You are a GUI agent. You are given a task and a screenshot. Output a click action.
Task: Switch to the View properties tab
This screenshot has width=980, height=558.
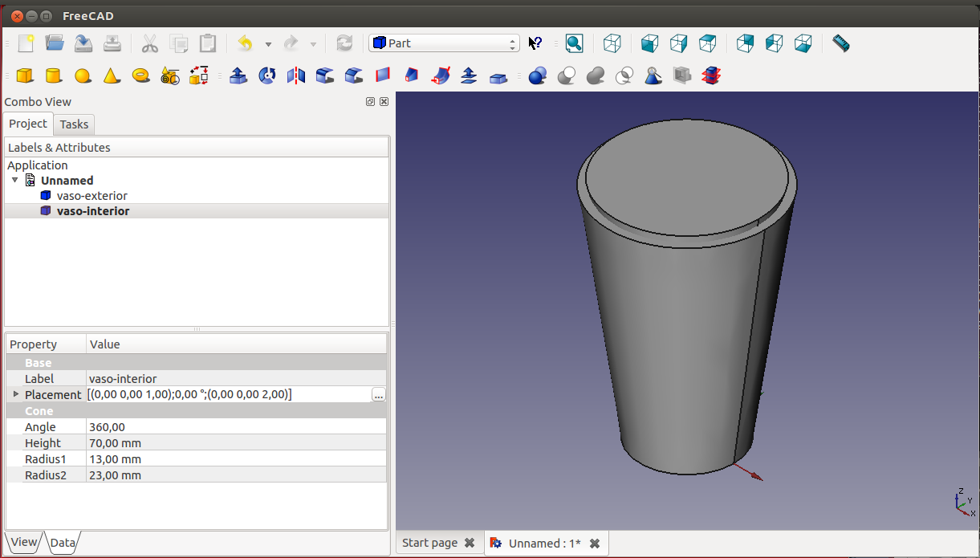(x=23, y=542)
